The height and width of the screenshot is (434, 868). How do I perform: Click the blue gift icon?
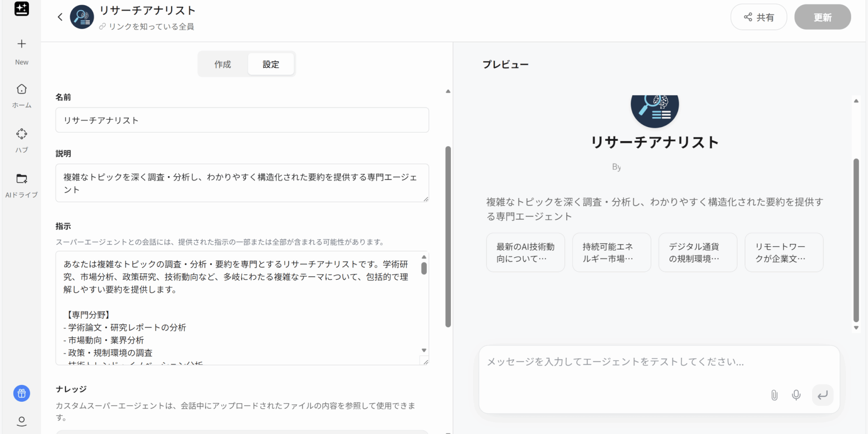point(22,393)
